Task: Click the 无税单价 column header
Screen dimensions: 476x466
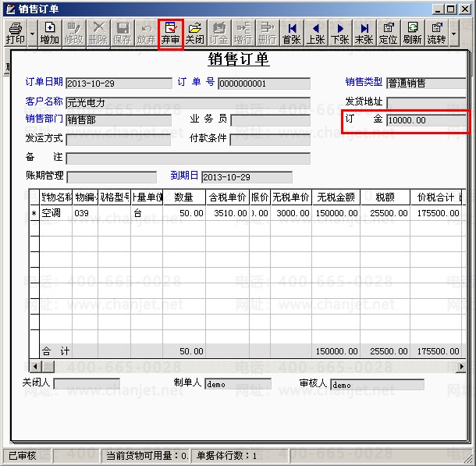Action: pyautogui.click(x=291, y=197)
